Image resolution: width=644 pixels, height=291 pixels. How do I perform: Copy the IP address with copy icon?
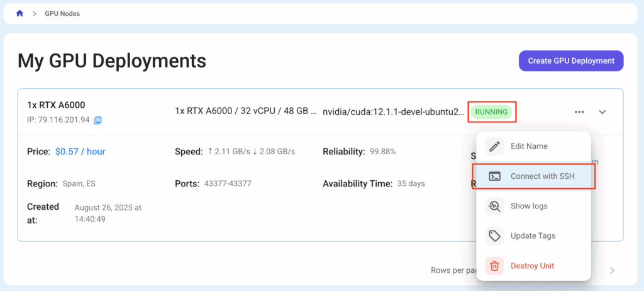tap(98, 120)
